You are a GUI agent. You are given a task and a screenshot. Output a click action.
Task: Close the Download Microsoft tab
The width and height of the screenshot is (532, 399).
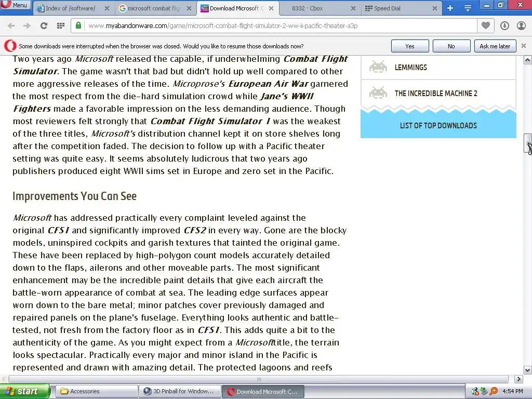271,8
